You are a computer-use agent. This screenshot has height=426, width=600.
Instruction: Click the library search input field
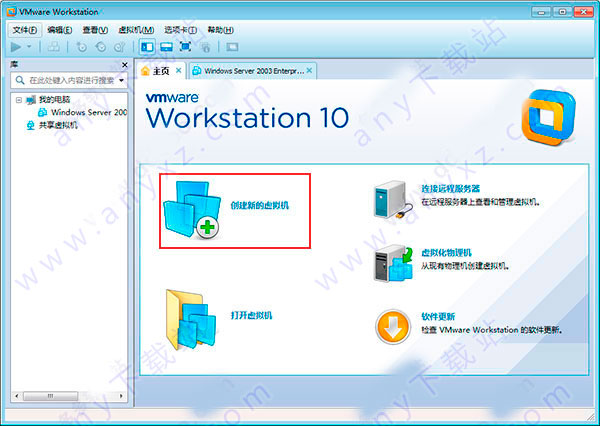(69, 80)
